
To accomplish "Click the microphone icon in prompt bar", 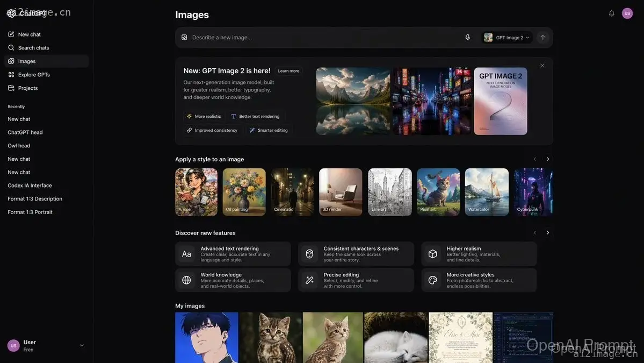I will 467,38.
